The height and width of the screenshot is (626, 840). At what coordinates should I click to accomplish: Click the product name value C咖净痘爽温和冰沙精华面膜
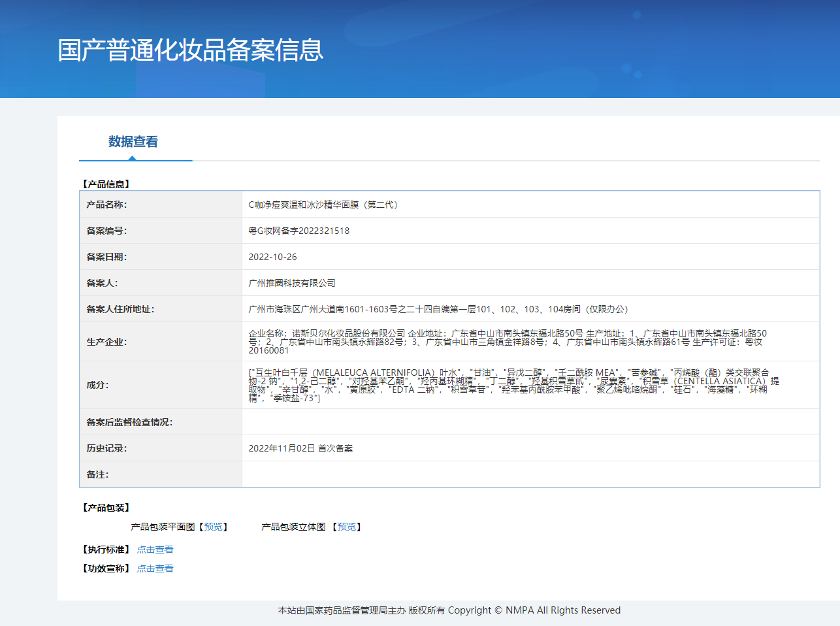tap(323, 205)
